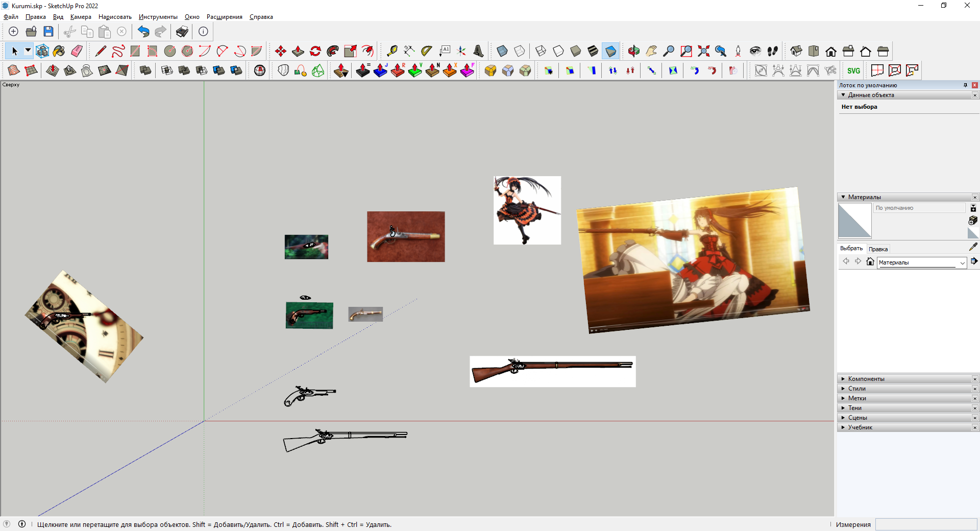Select the Follow Me tool

pos(333,51)
